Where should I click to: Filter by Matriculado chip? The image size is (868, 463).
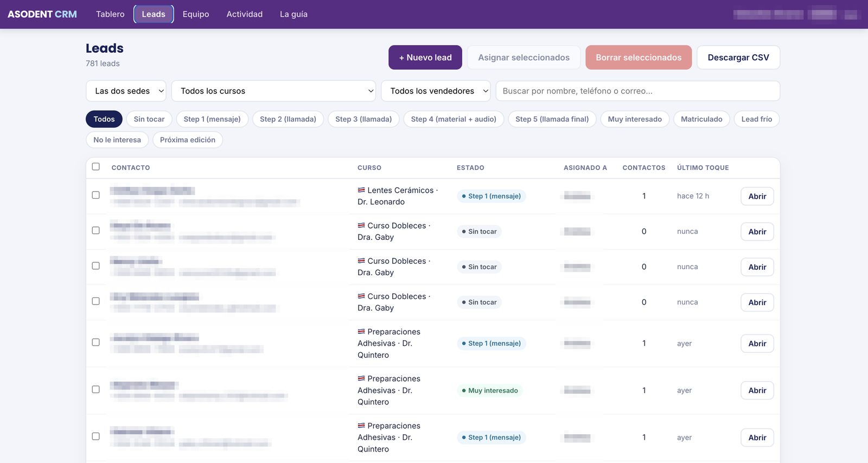[701, 119]
